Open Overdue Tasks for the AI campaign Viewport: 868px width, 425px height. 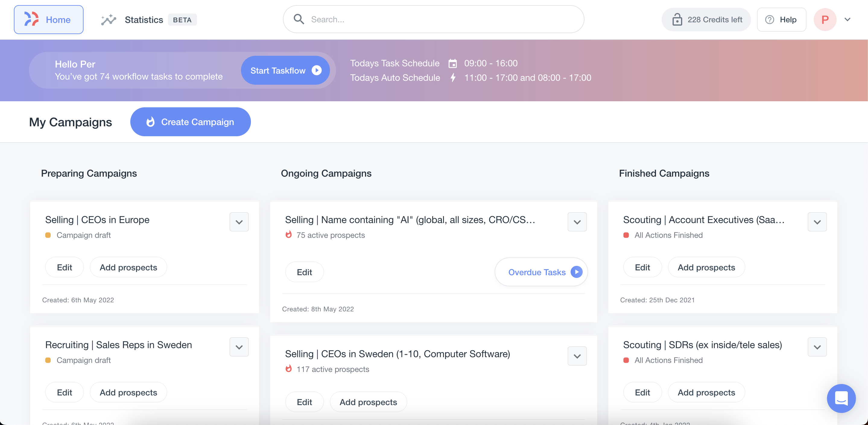click(x=541, y=272)
